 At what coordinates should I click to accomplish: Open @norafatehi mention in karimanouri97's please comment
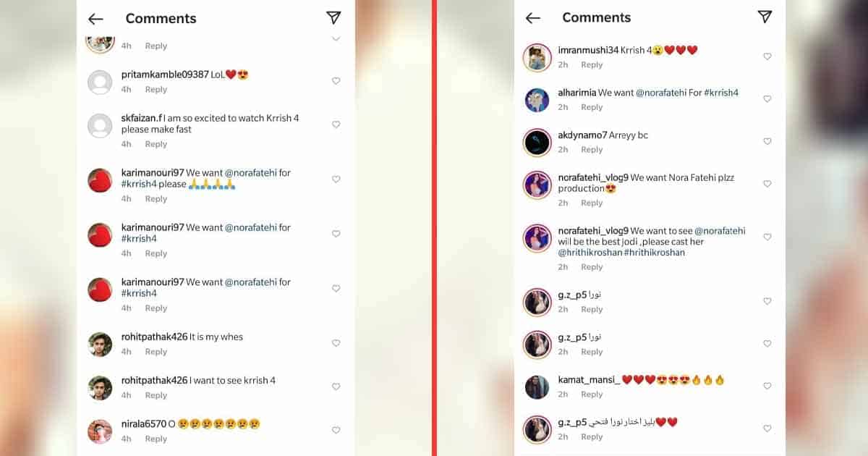252,173
